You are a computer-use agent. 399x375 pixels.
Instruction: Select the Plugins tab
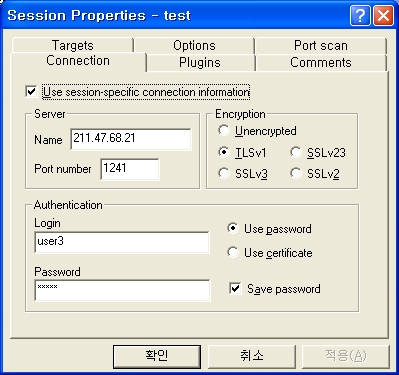click(200, 63)
